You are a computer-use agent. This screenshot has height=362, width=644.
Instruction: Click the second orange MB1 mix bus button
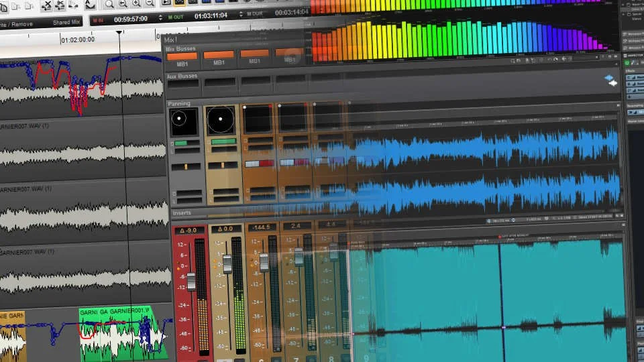pyautogui.click(x=219, y=54)
